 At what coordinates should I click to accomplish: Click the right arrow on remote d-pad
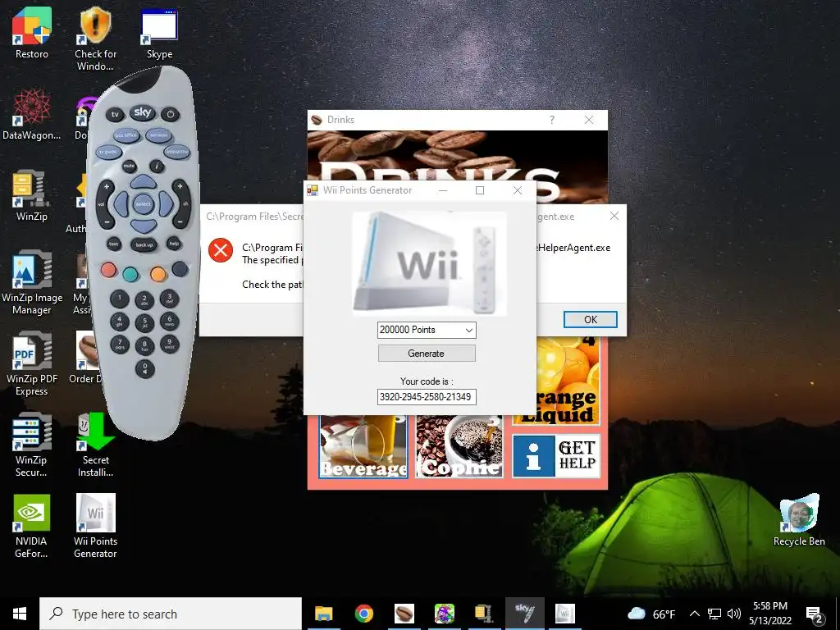point(166,204)
